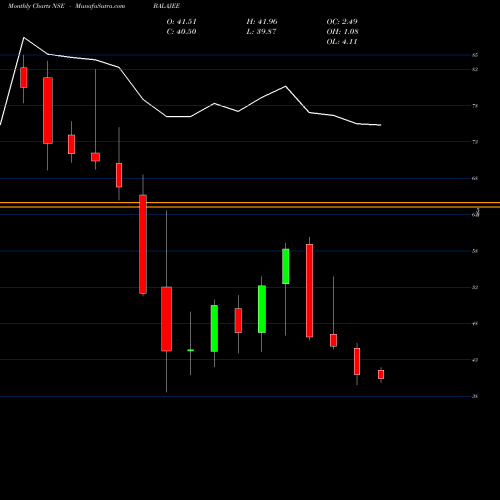Click the BALAJEE ticker symbol
500x500 pixels.
pyautogui.click(x=167, y=6)
